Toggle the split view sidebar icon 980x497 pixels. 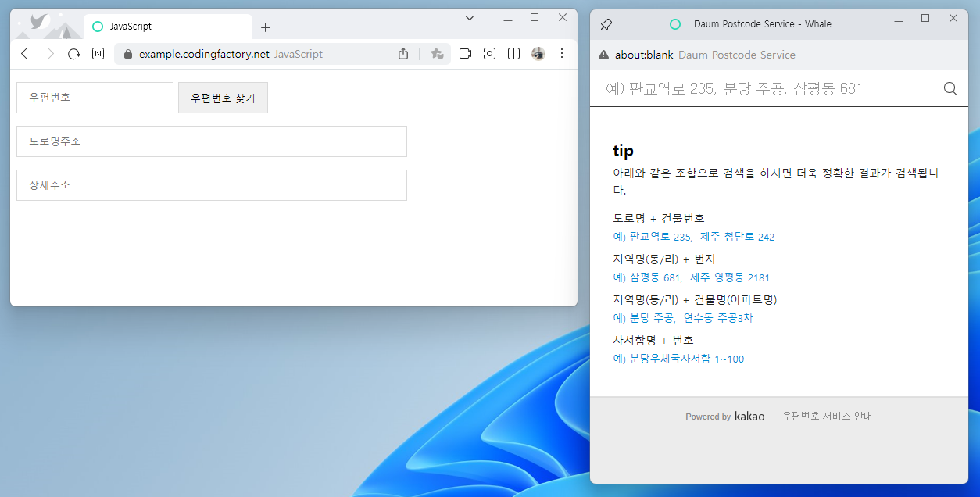[x=514, y=54]
